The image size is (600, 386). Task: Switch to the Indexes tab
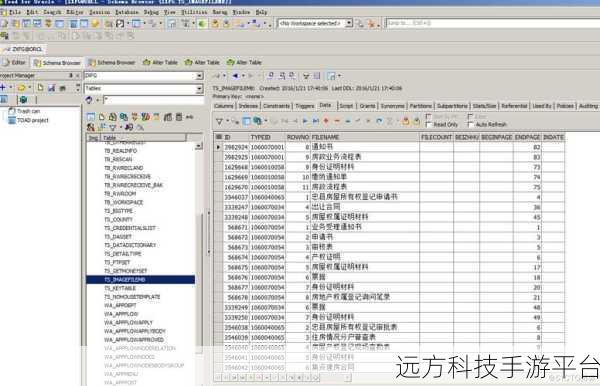pyautogui.click(x=248, y=106)
